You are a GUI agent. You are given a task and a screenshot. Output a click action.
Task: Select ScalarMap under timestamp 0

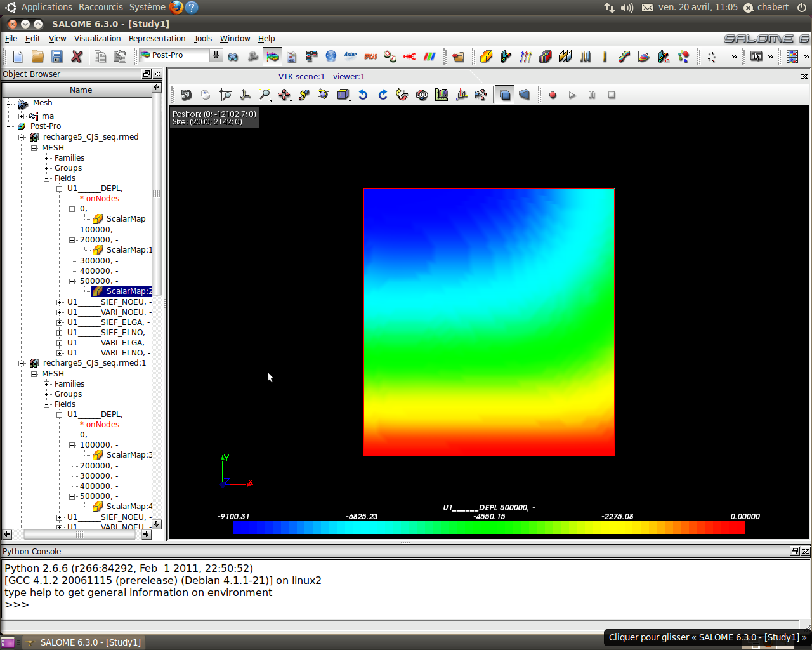point(126,219)
